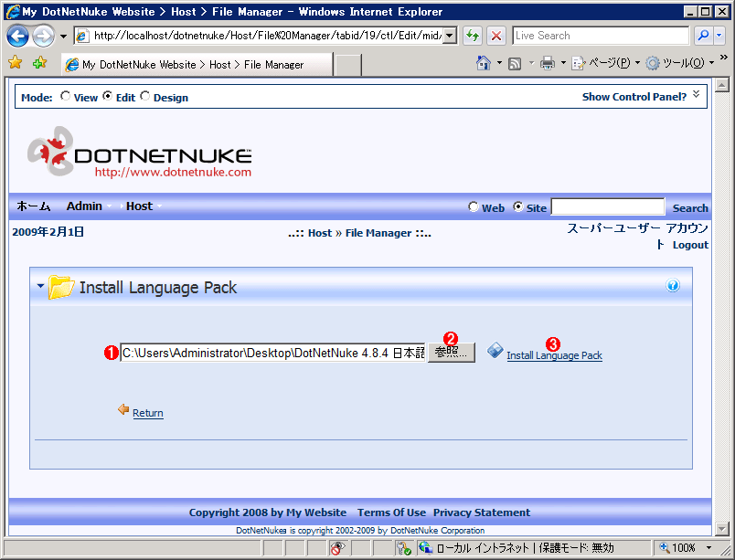Click the 参照... browse button
735x560 pixels.
[451, 353]
